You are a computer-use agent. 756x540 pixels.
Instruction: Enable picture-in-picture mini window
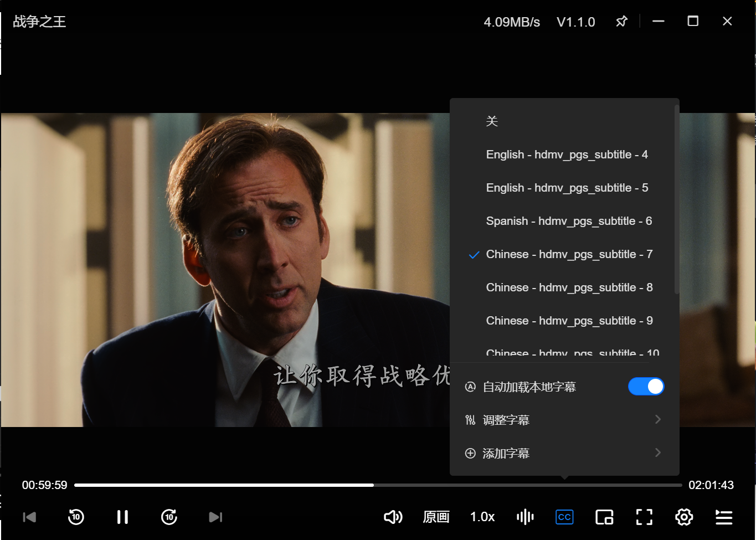(x=604, y=517)
